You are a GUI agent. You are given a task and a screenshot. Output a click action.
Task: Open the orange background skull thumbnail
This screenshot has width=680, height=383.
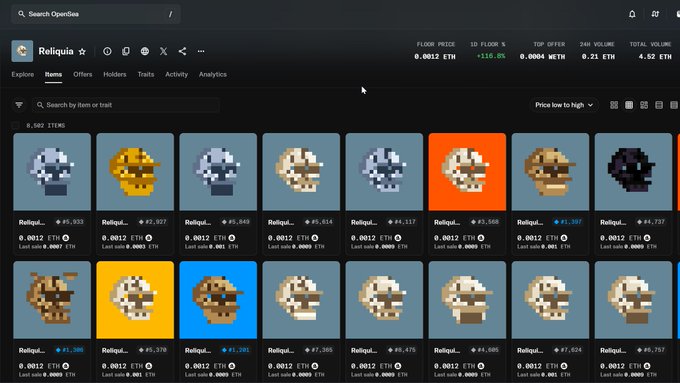tap(467, 172)
